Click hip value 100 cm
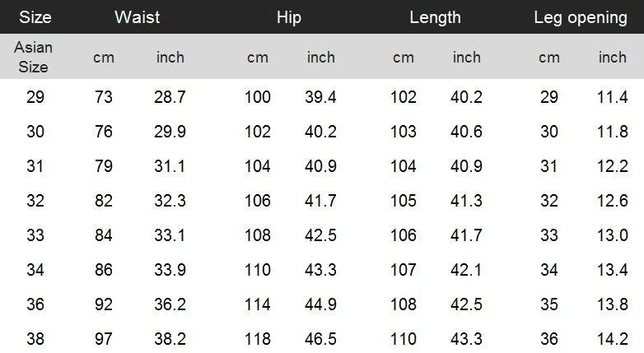The width and height of the screenshot is (644, 353). pos(257,97)
